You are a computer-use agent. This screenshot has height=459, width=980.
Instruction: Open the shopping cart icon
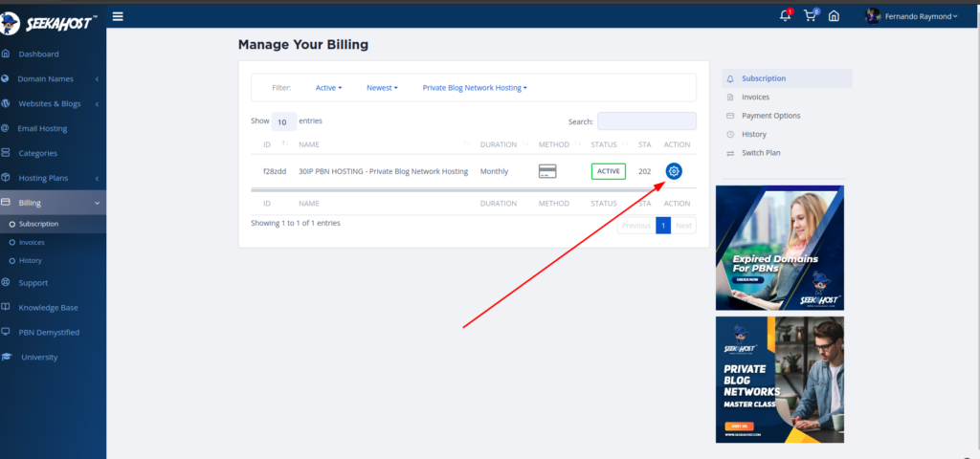(811, 15)
